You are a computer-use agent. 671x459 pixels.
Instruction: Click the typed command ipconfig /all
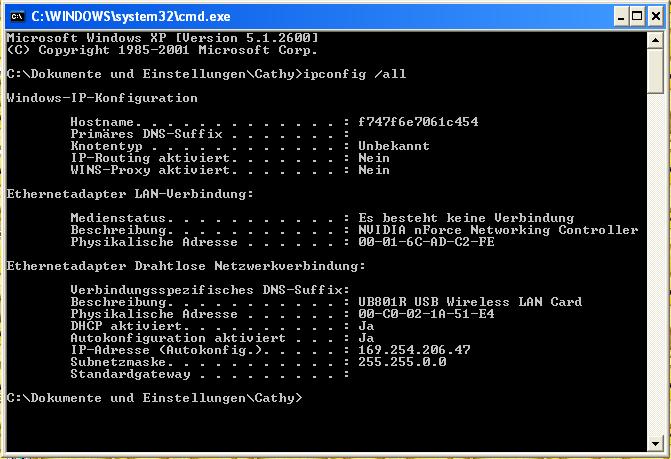[x=355, y=74]
